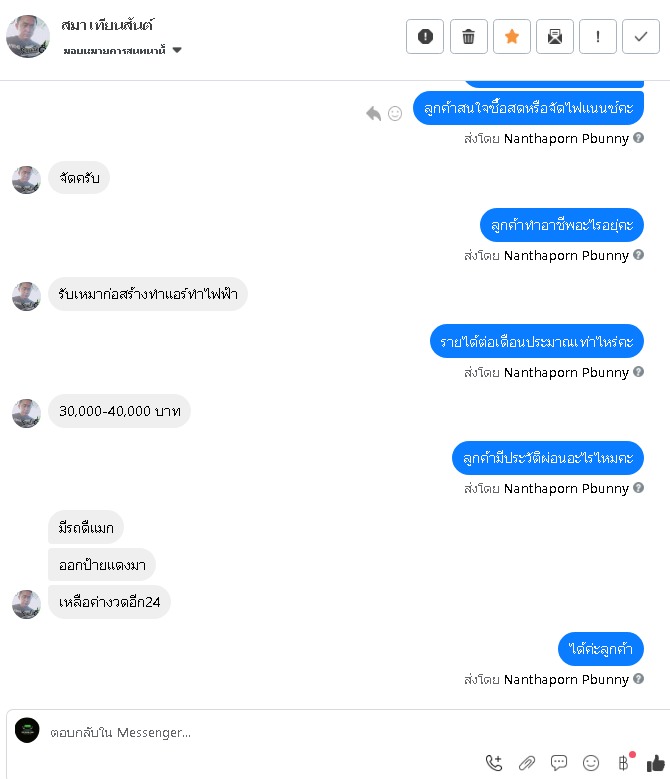This screenshot has height=779, width=670.
Task: Open the customer's profile picture in header
Action: 28,36
